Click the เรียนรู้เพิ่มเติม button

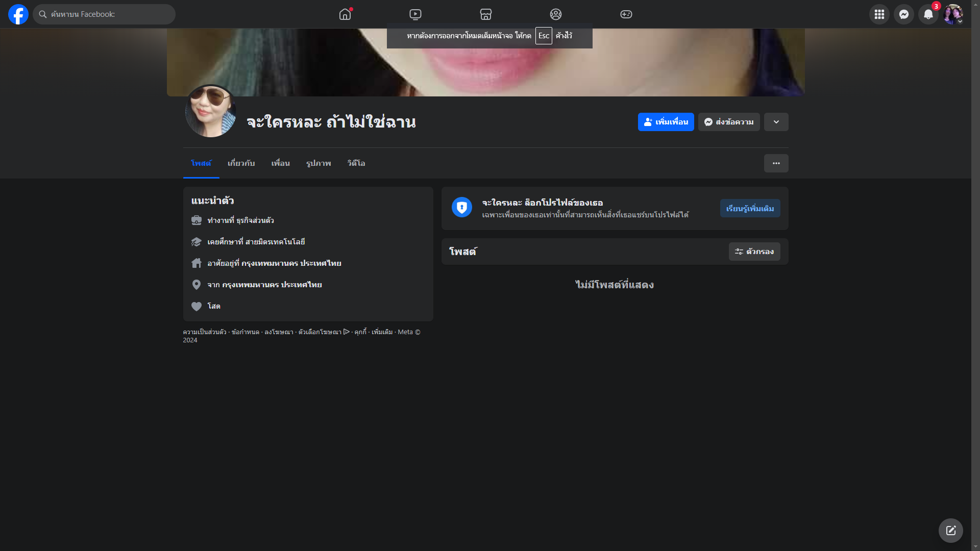point(750,208)
